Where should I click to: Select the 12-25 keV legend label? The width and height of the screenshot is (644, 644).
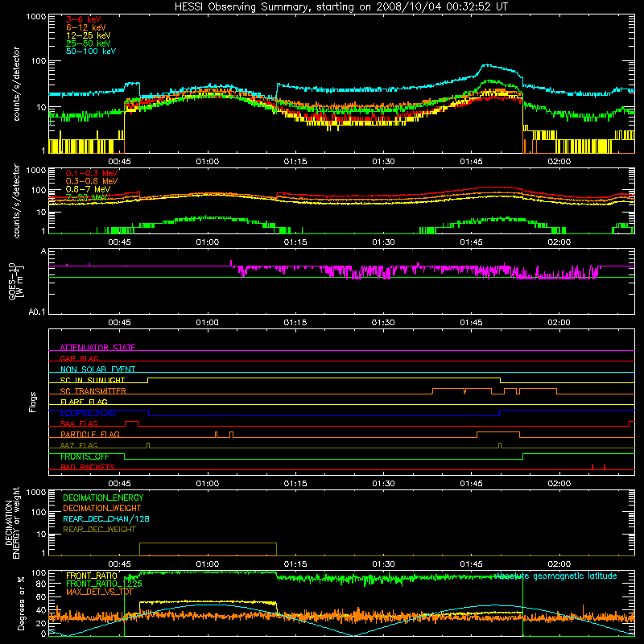pyautogui.click(x=89, y=35)
